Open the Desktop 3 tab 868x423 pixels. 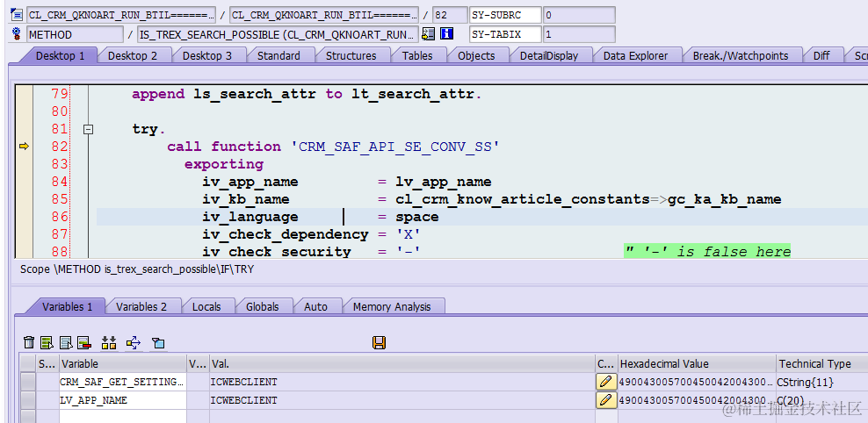coord(207,56)
